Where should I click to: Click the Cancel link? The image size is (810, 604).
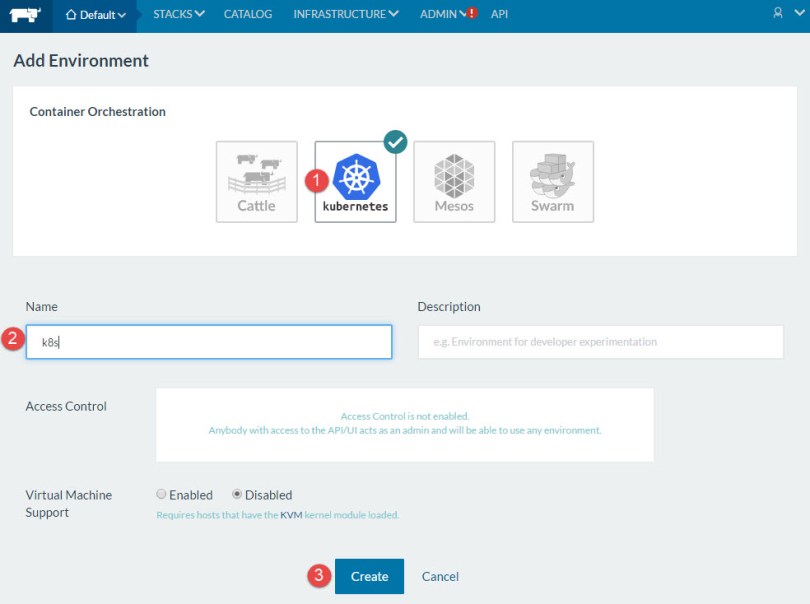(x=440, y=577)
